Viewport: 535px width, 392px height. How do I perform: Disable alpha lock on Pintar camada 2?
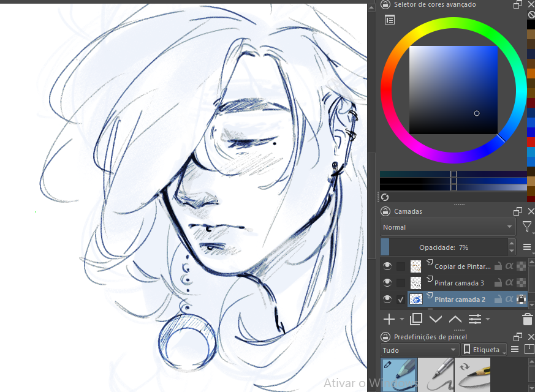(x=521, y=299)
